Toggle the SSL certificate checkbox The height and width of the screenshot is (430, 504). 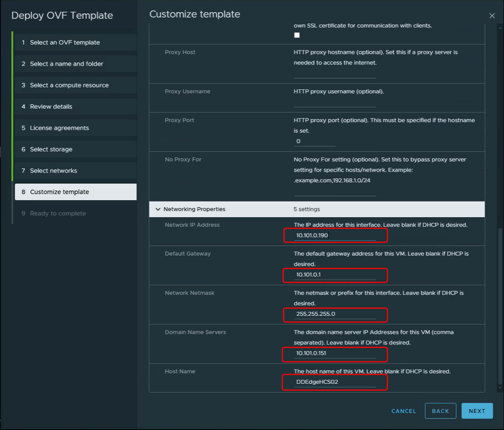297,35
